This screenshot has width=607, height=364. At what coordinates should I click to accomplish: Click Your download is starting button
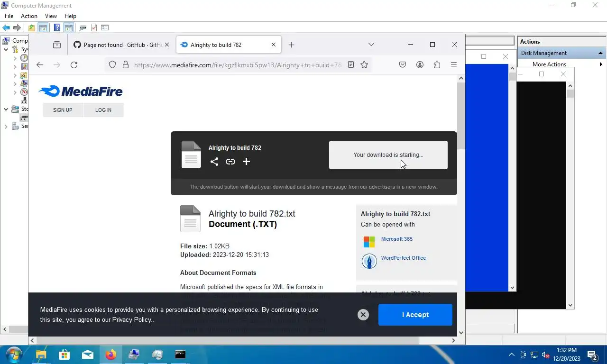(388, 155)
